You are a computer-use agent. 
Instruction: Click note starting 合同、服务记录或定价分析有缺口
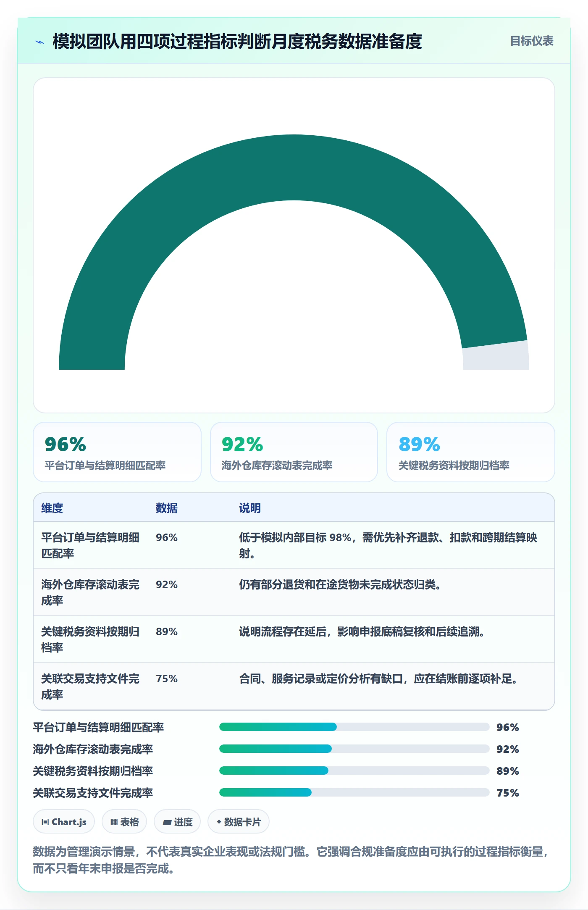(378, 679)
